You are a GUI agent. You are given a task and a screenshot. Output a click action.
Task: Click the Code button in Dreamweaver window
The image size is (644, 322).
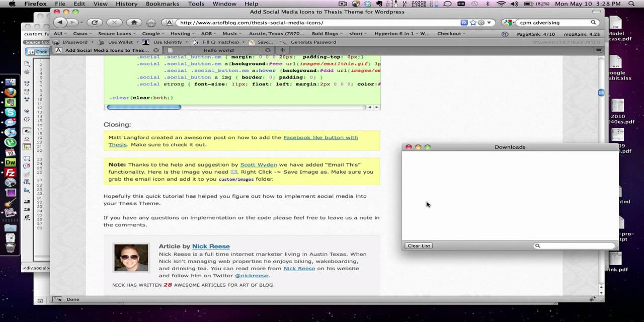coord(37,52)
